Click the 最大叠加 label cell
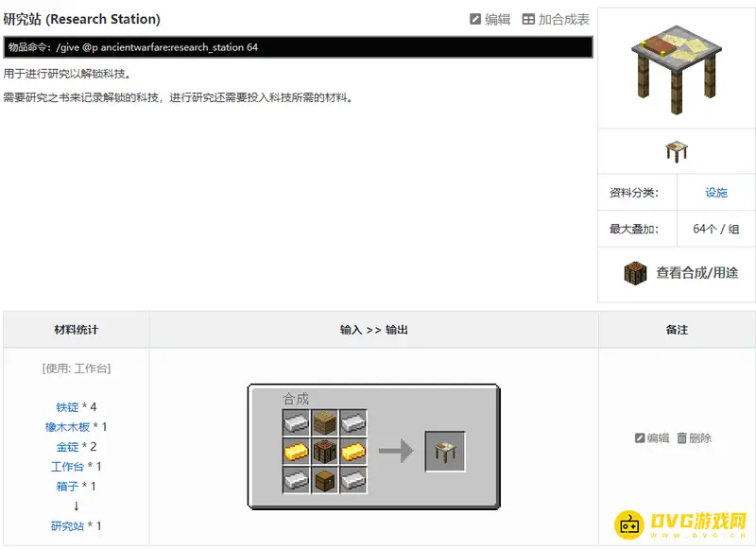 (637, 229)
